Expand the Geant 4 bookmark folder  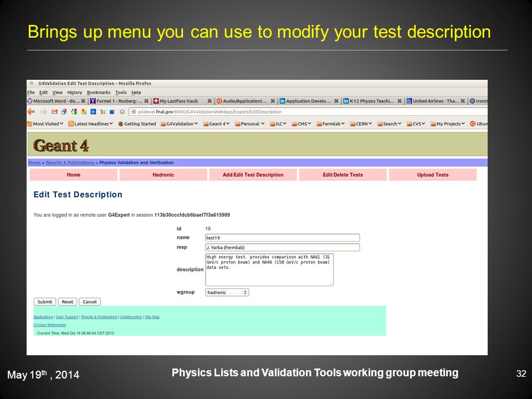tap(217, 124)
